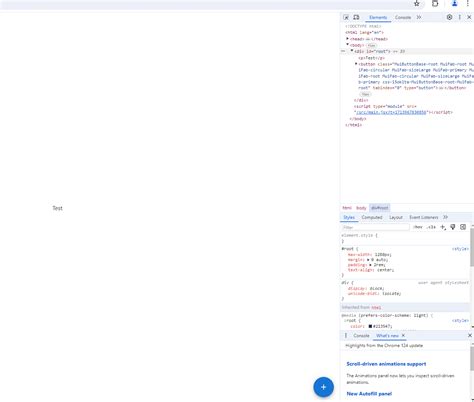
Task: Switch to Console tab in the drawer
Action: (x=361, y=336)
